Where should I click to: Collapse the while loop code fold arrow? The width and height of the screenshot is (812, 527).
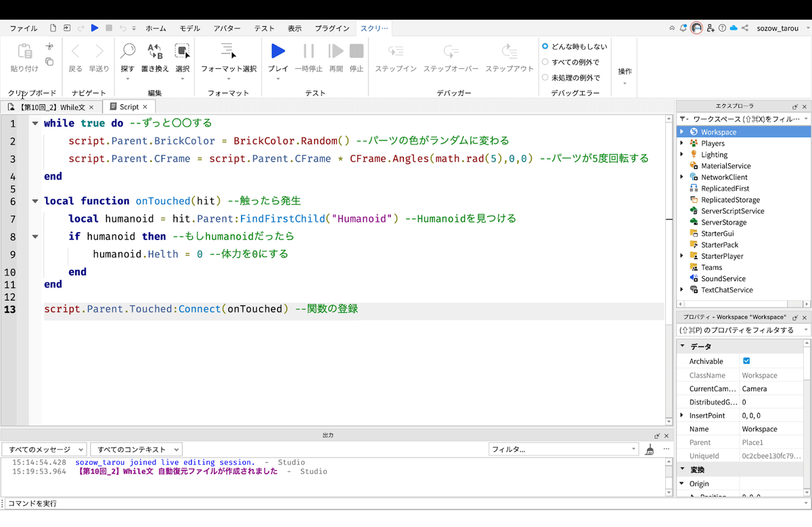35,124
